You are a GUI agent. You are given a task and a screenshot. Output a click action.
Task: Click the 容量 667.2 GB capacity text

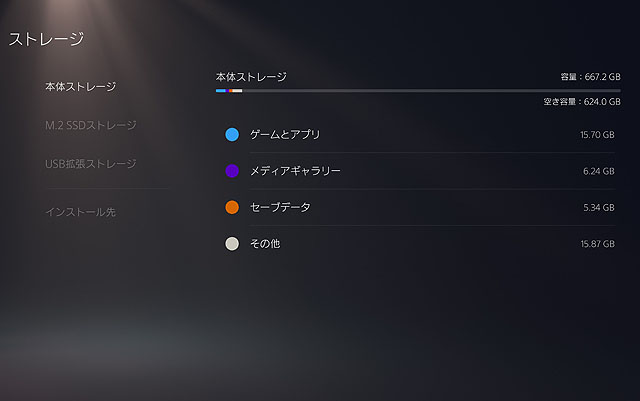click(591, 76)
